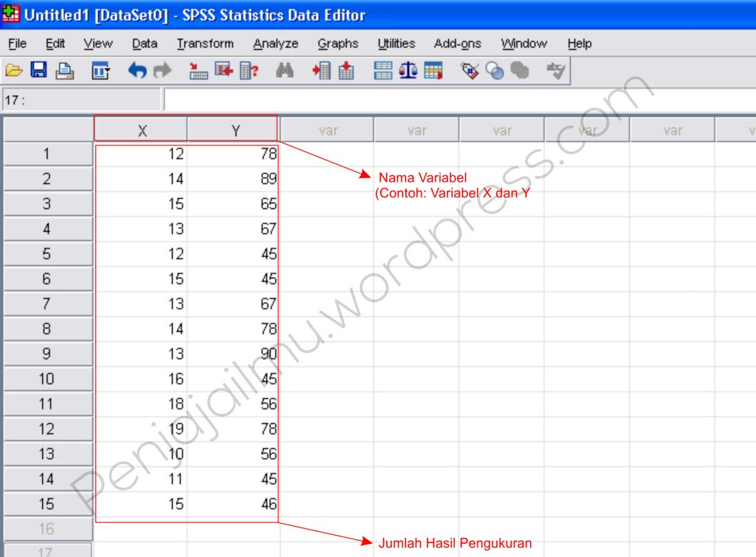The width and height of the screenshot is (756, 557).
Task: Click the Spell Check icon
Action: coord(555,71)
